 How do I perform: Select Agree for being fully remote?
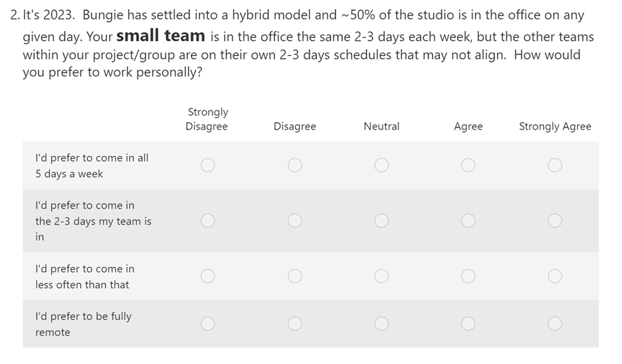pyautogui.click(x=468, y=323)
